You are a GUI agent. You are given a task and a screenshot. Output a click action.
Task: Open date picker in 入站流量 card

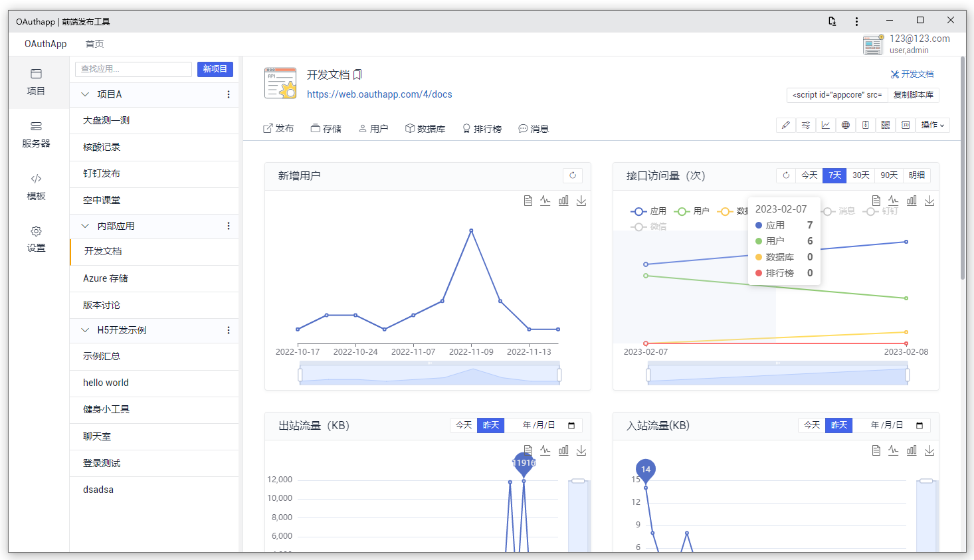point(920,425)
